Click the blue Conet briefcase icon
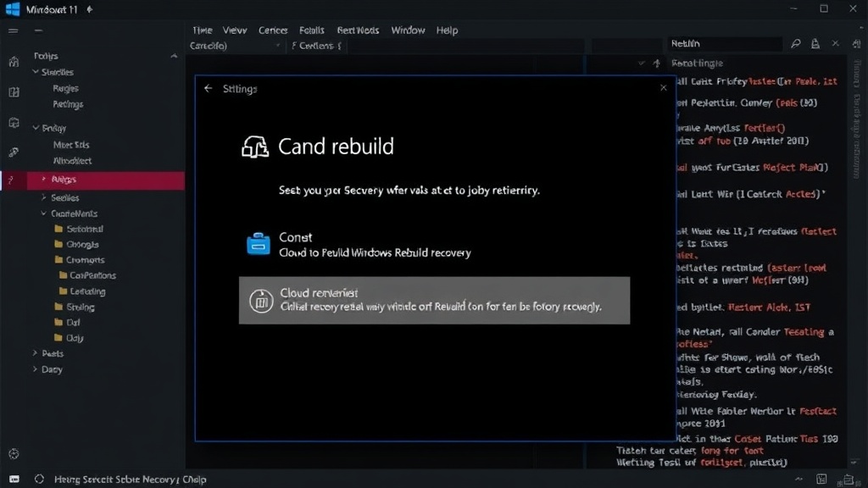 (x=258, y=244)
